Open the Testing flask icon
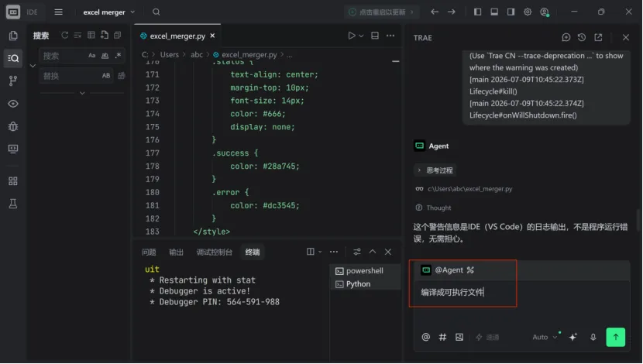The height and width of the screenshot is (364, 643). coord(13,204)
